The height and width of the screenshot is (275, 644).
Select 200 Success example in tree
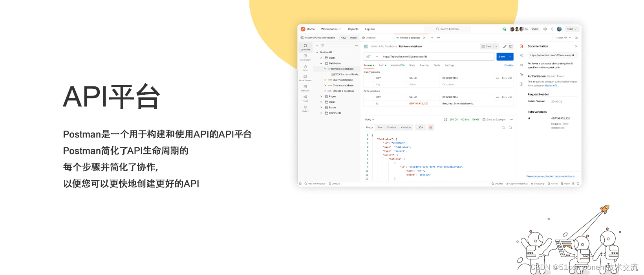click(x=346, y=74)
